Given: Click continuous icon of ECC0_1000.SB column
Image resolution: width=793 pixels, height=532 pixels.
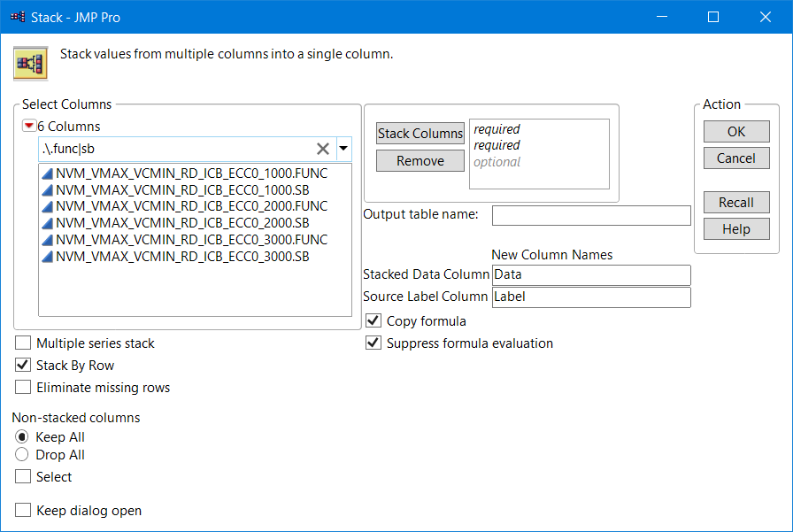Looking at the screenshot, I should coord(48,190).
